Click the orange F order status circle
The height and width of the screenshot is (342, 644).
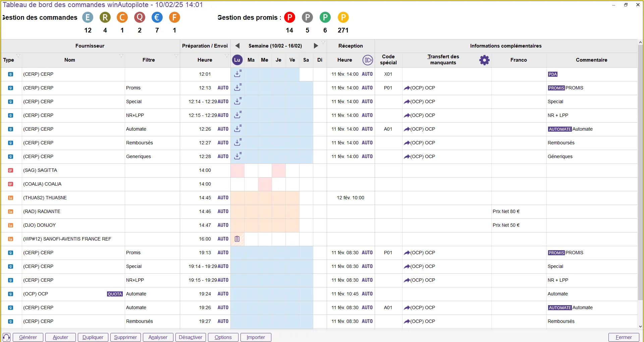(174, 17)
